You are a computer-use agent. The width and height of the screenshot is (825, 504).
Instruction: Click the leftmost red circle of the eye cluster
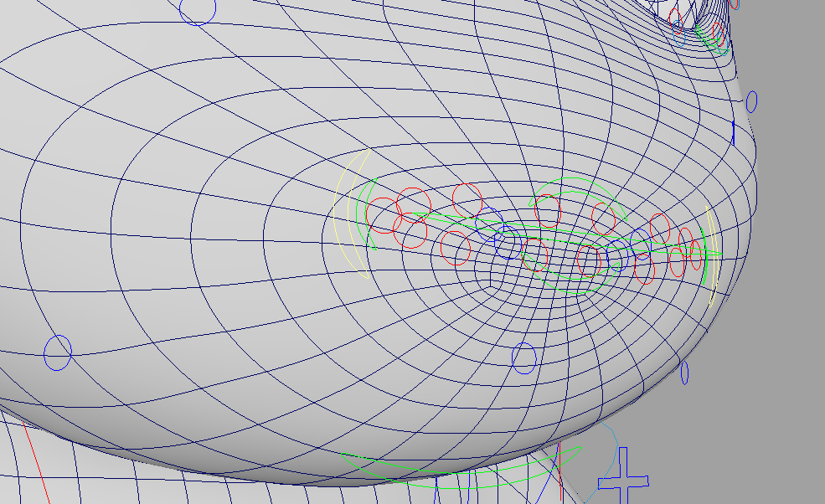tap(382, 215)
